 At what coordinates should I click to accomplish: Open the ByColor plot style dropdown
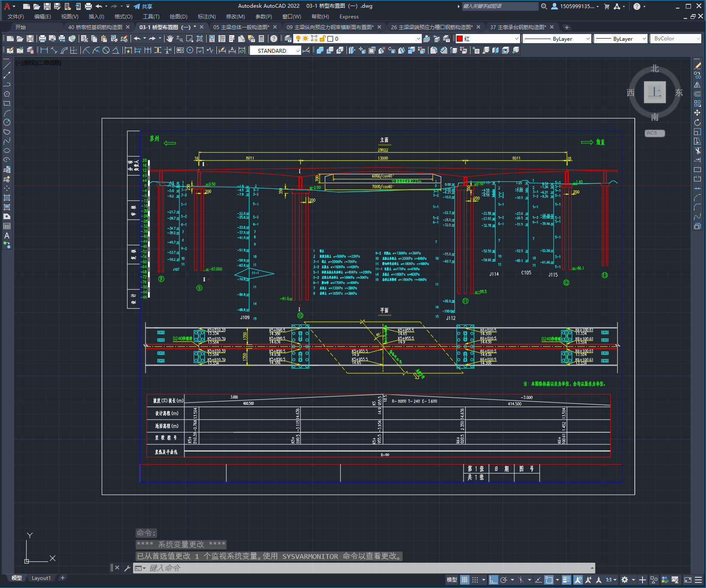point(676,39)
